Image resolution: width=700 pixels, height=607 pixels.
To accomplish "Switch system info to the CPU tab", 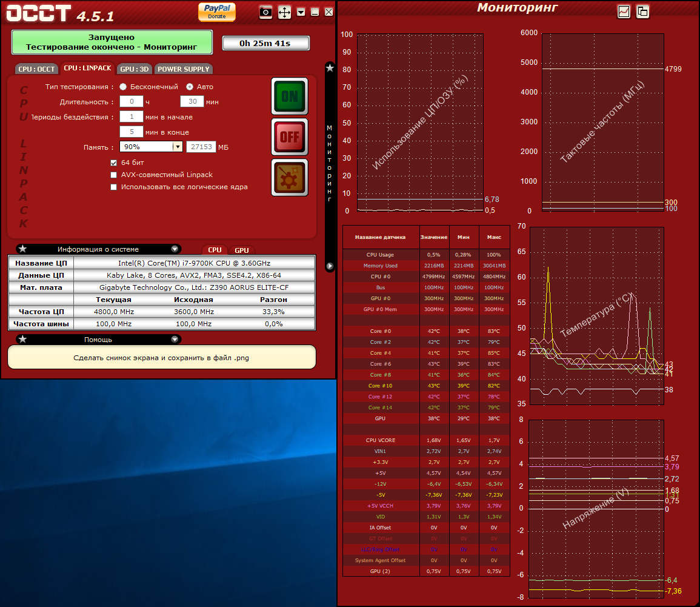I will coord(215,250).
